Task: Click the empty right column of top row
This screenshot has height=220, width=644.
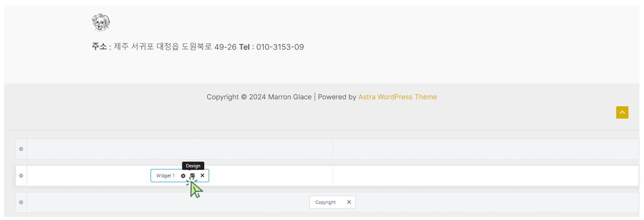Action: click(486, 149)
